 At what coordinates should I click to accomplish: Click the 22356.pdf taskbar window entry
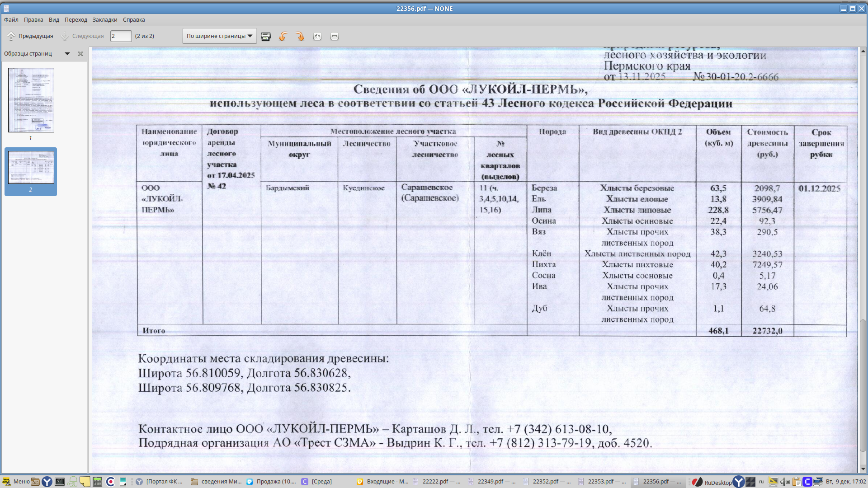pos(657,482)
